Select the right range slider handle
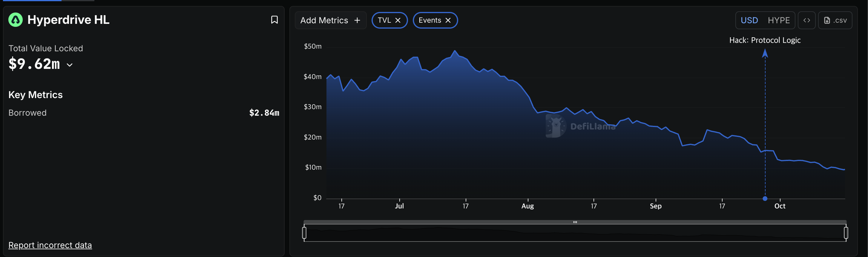This screenshot has width=868, height=257. point(846,233)
